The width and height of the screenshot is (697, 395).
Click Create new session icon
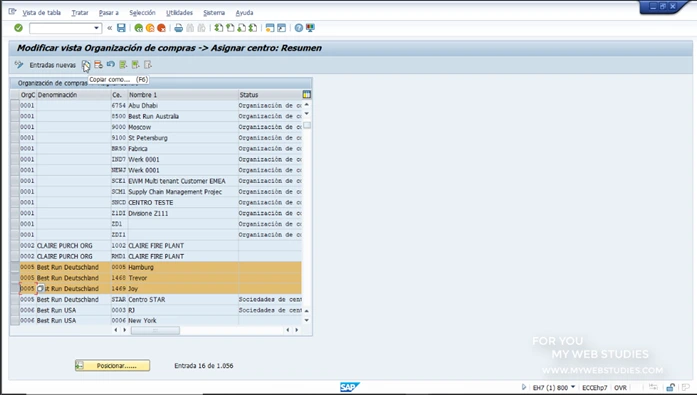(x=270, y=28)
